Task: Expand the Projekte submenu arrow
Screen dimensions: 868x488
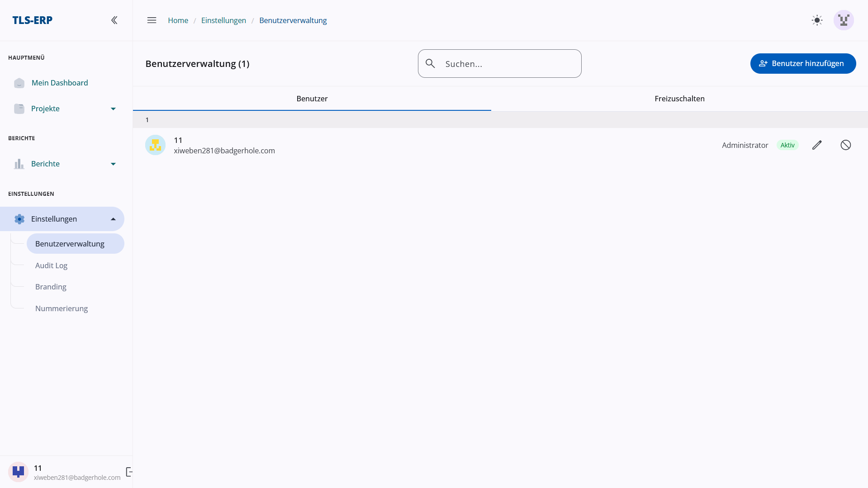Action: pos(114,109)
